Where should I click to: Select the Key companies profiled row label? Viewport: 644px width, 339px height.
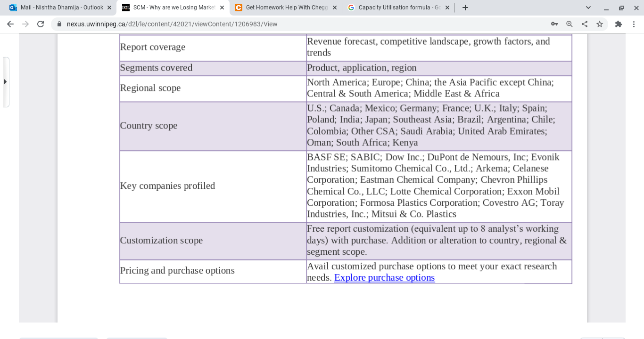click(167, 186)
